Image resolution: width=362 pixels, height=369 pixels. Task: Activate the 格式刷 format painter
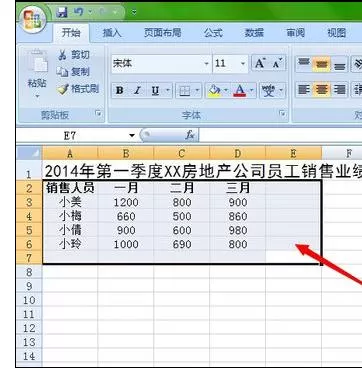[78, 89]
